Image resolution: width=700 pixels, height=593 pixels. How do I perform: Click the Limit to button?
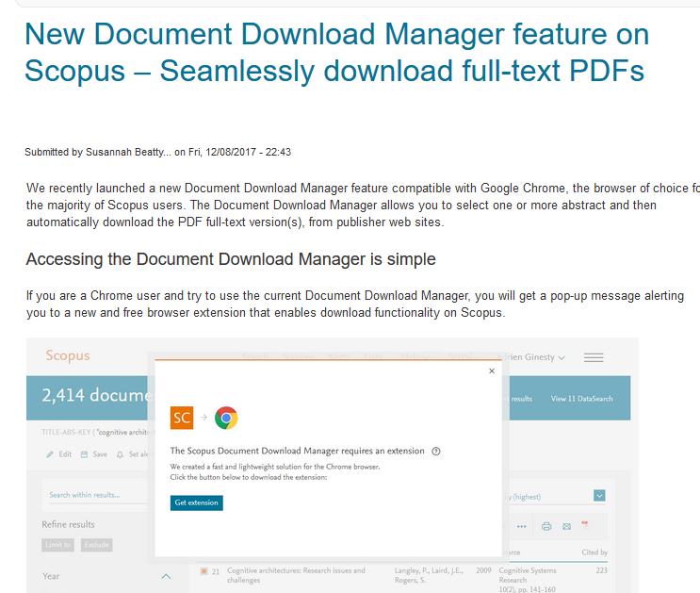click(58, 545)
